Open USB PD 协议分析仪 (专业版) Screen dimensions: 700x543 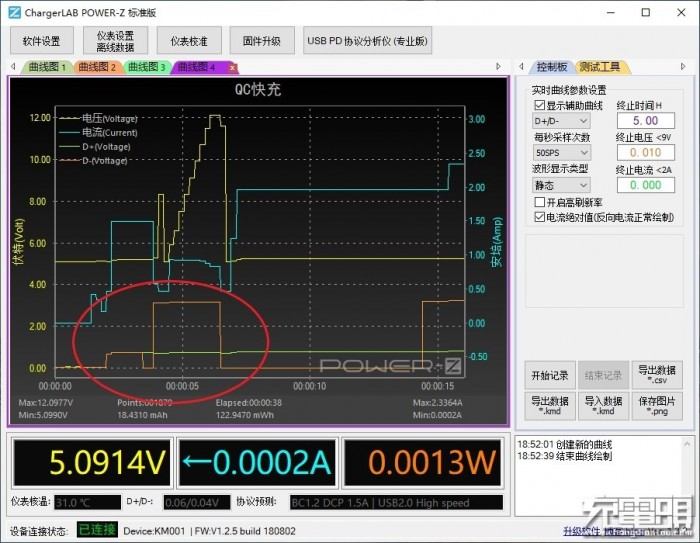[367, 41]
